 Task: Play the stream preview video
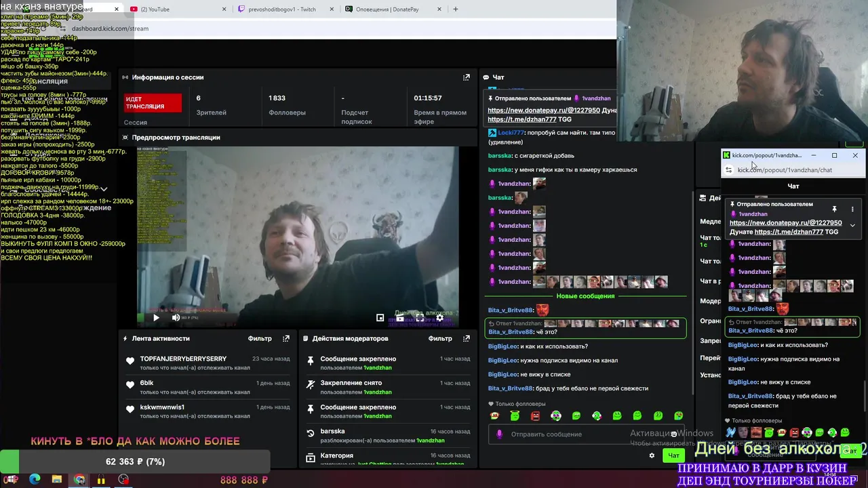(x=156, y=317)
